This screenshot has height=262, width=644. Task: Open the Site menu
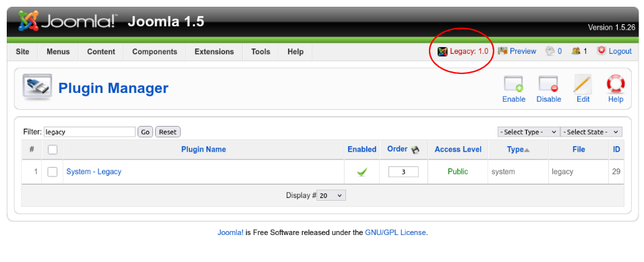pos(22,52)
